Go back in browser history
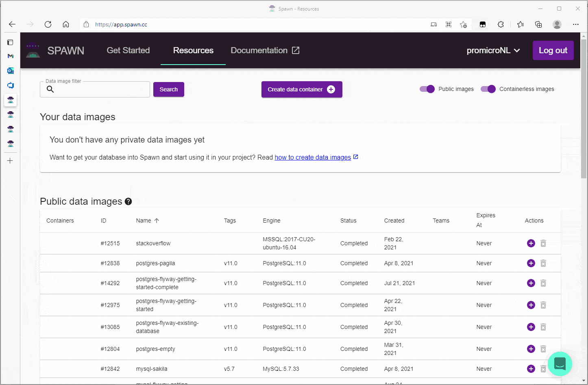 click(x=12, y=24)
